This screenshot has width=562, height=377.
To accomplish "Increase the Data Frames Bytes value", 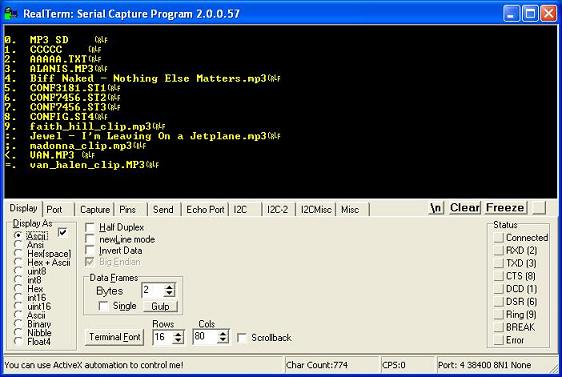I will [169, 287].
